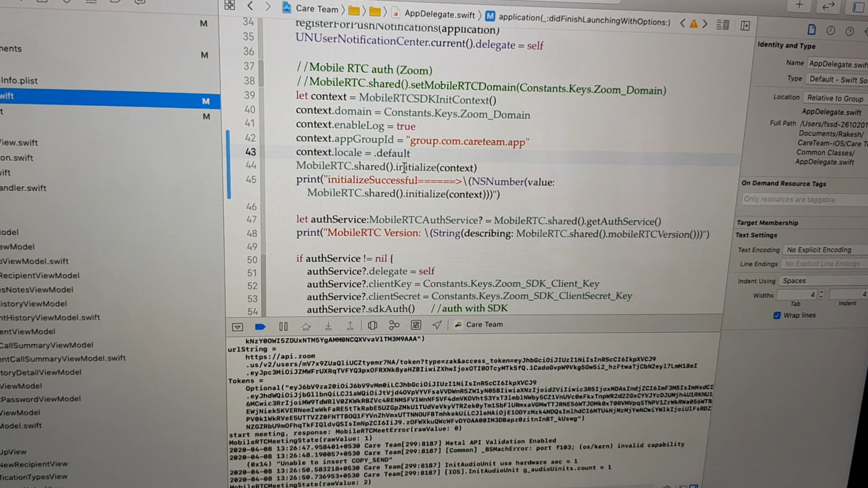Hide the debug area
Viewport: 868px width, 488px height.
[x=238, y=327]
